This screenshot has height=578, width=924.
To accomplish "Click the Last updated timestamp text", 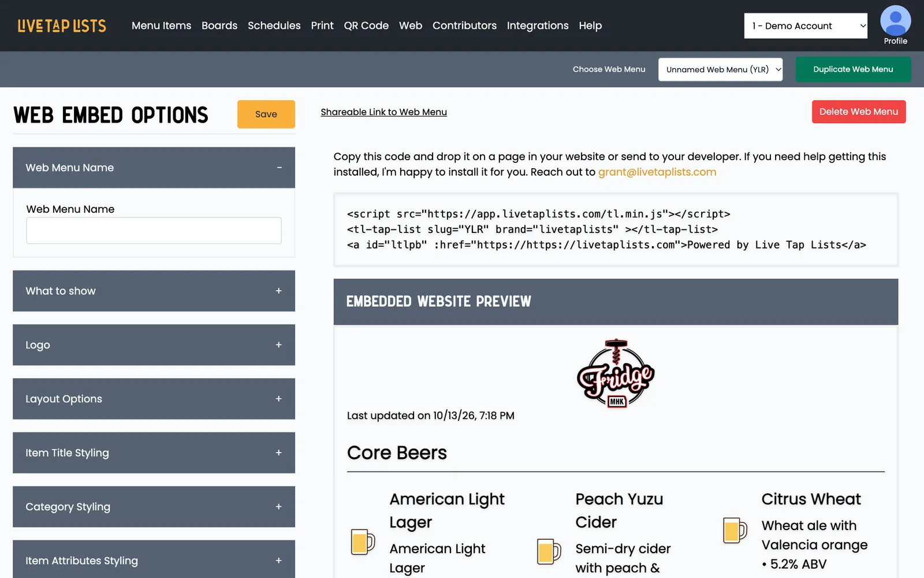I will (431, 416).
